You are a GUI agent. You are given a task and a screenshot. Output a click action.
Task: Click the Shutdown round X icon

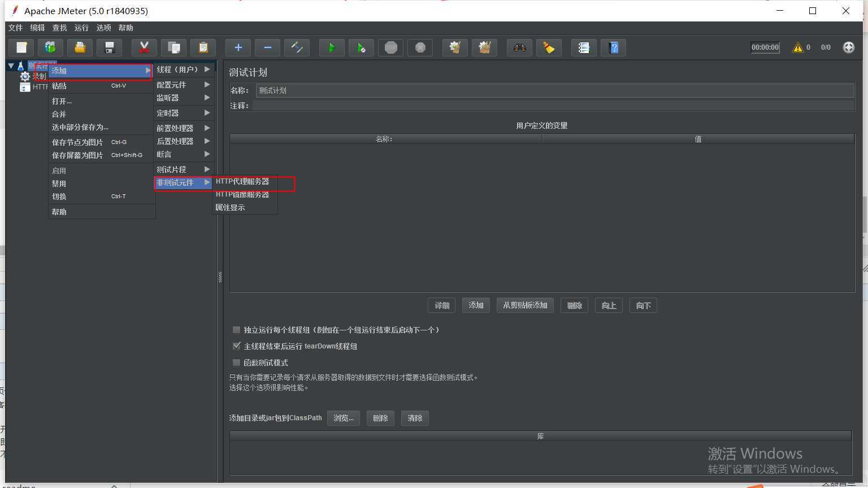pos(420,48)
